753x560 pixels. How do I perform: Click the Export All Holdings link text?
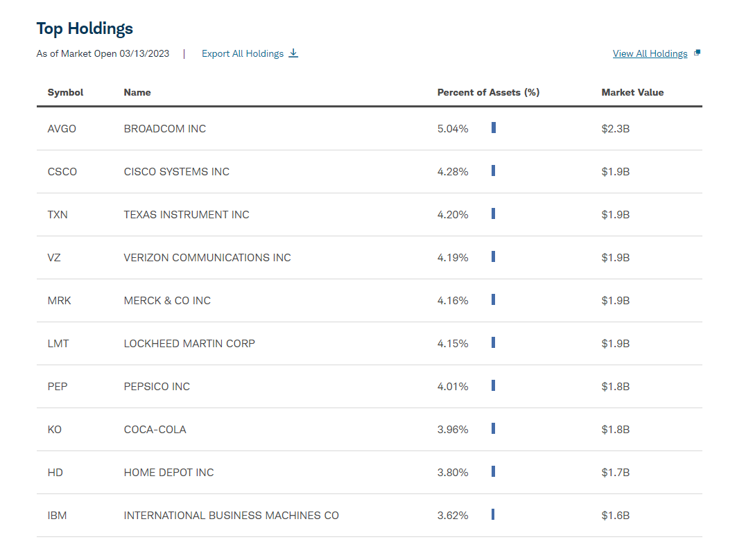[x=243, y=54]
